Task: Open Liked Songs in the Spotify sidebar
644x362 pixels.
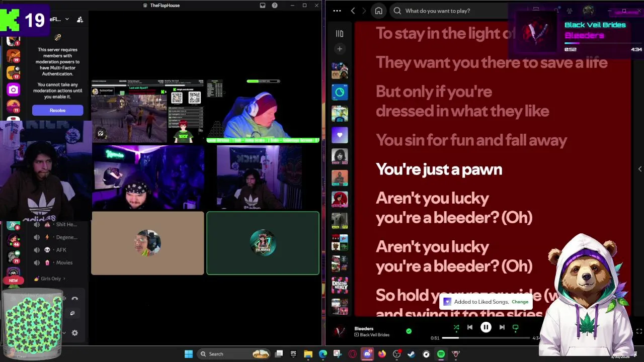Action: pyautogui.click(x=340, y=135)
